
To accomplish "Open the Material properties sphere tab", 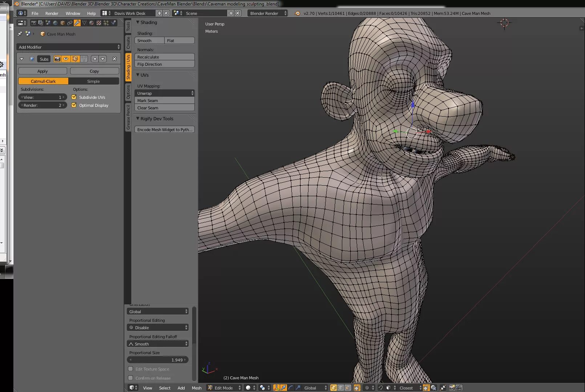I will coord(91,23).
